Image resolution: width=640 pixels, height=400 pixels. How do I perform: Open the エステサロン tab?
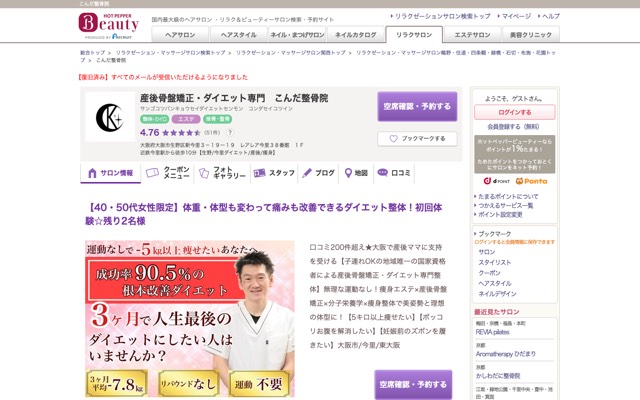coord(472,35)
